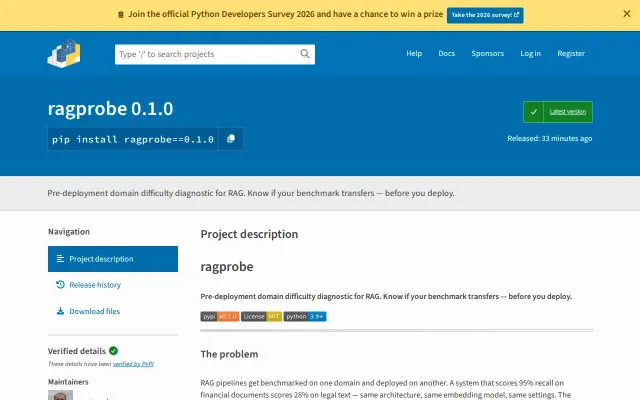
Task: Click the survey banner icon next to Join
Action: [x=120, y=15]
